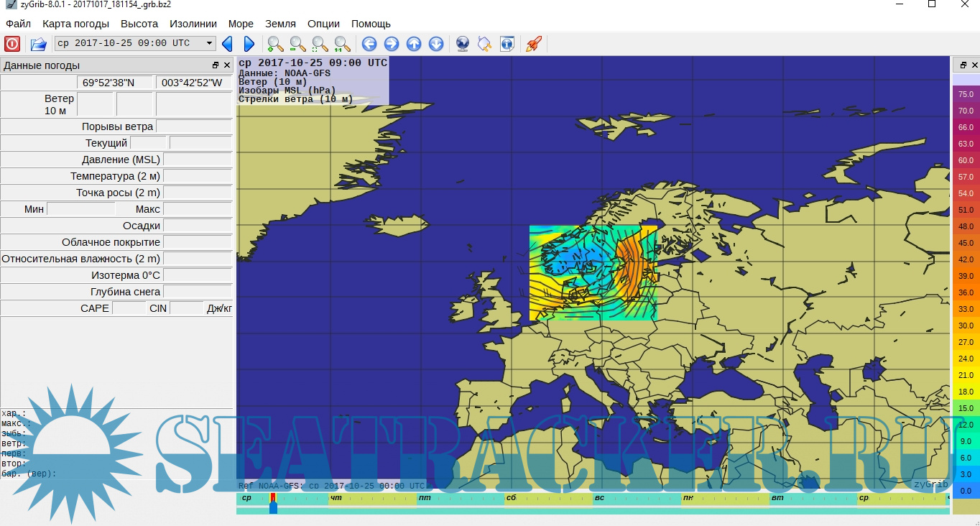
Task: Advance to next forecast time step
Action: (x=249, y=44)
